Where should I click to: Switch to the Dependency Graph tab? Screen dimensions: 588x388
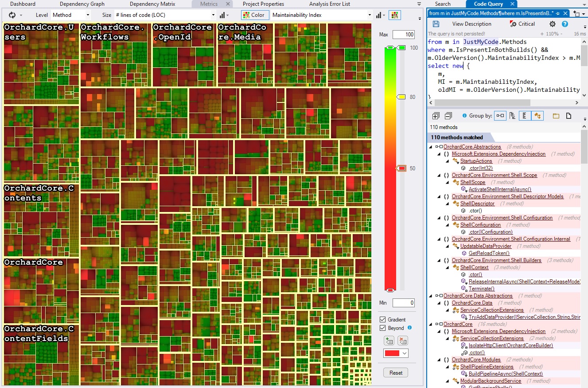coord(82,4)
